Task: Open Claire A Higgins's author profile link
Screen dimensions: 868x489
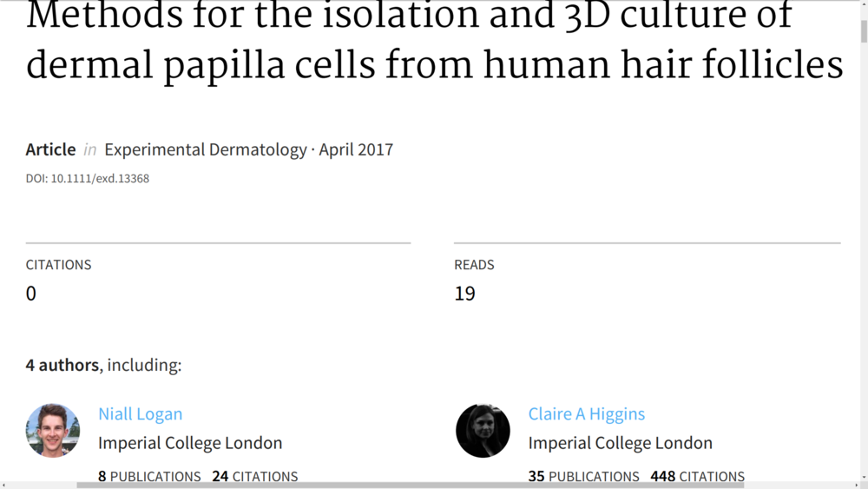Action: [x=586, y=414]
